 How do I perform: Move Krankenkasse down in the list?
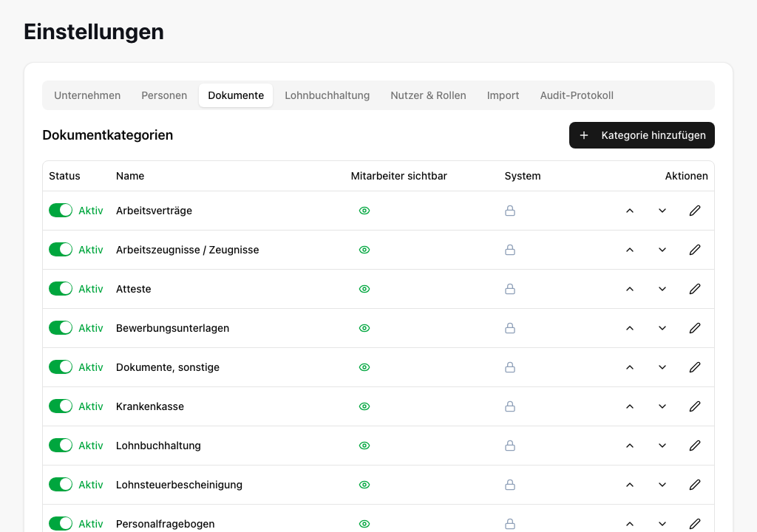(662, 406)
